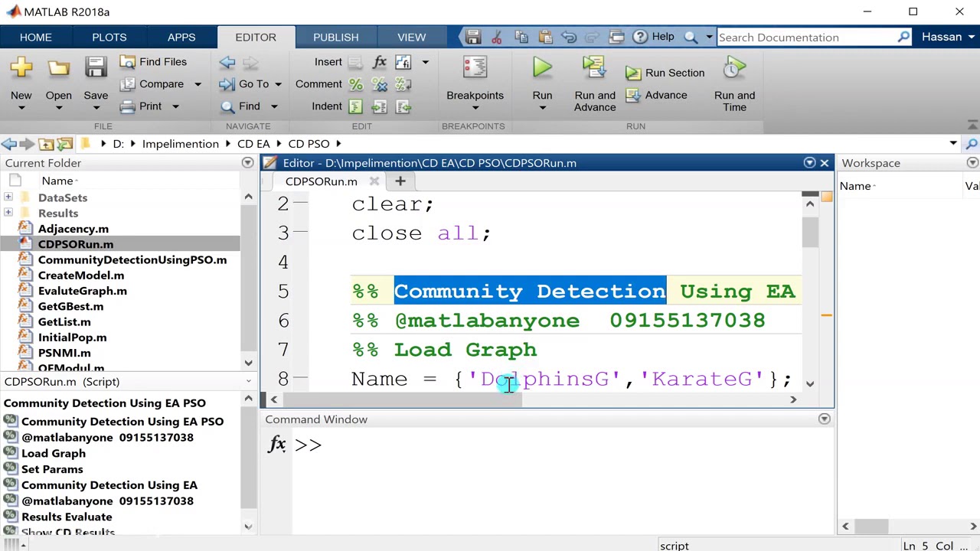The image size is (980, 551).
Task: Jump to Load Graph section in details
Action: (54, 453)
